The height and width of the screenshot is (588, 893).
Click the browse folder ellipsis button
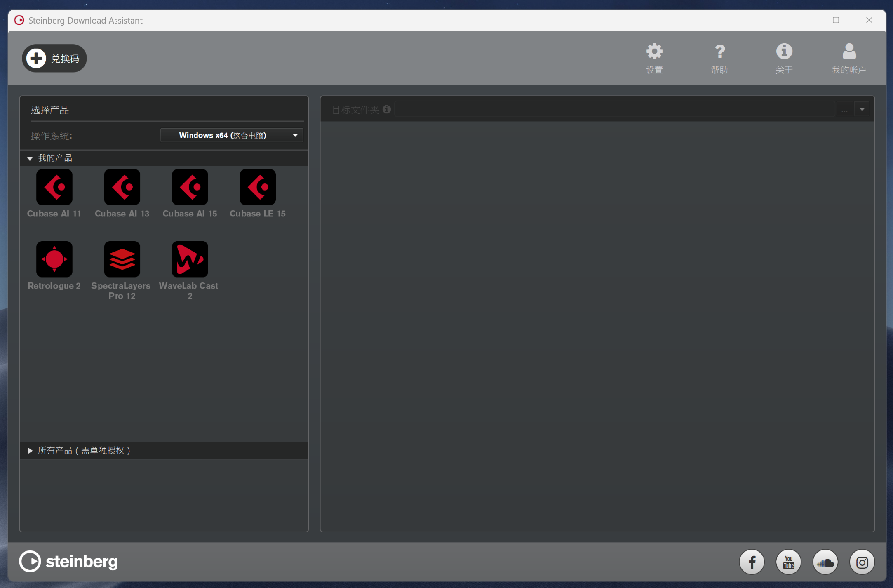844,109
